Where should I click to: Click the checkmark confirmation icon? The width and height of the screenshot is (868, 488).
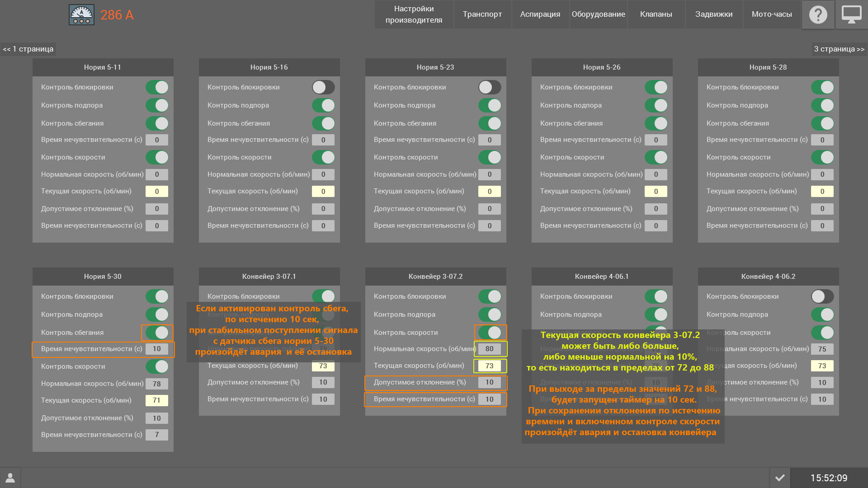pyautogui.click(x=780, y=478)
